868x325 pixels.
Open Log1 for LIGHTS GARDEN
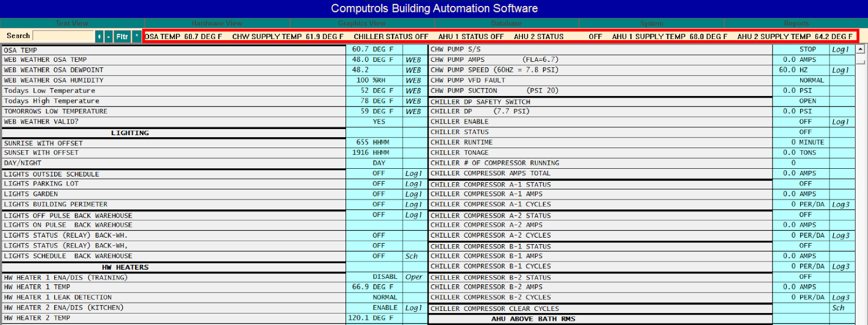point(414,194)
